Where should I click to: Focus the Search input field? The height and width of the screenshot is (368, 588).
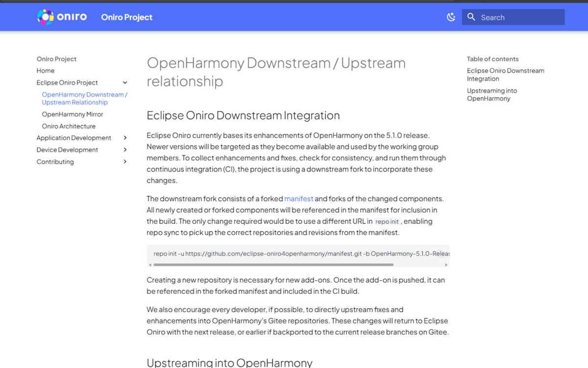513,17
